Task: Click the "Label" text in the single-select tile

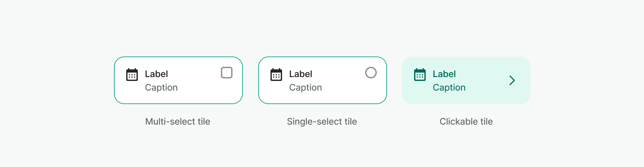Action: tap(301, 74)
